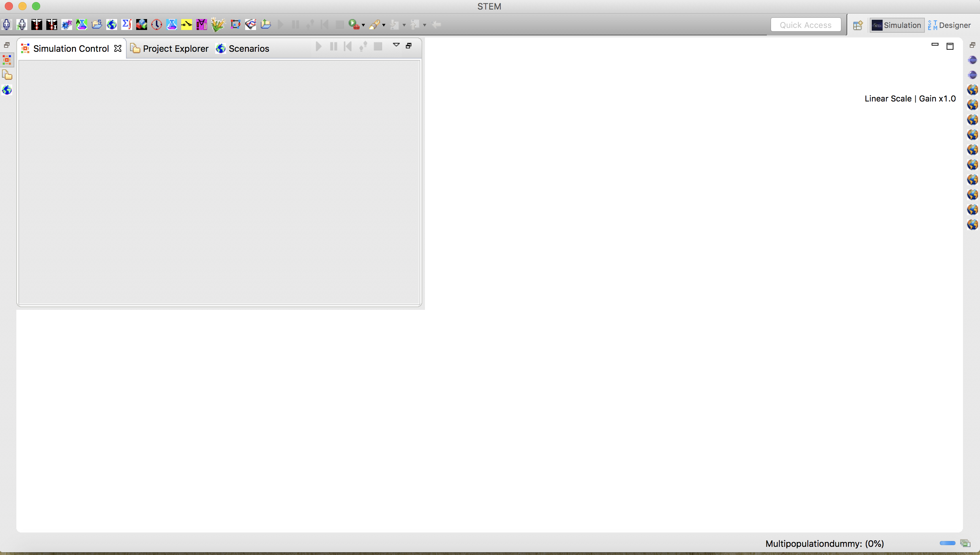This screenshot has width=980, height=555.
Task: Click Stop button in Simulation Control view toolbar
Action: pyautogui.click(x=378, y=47)
